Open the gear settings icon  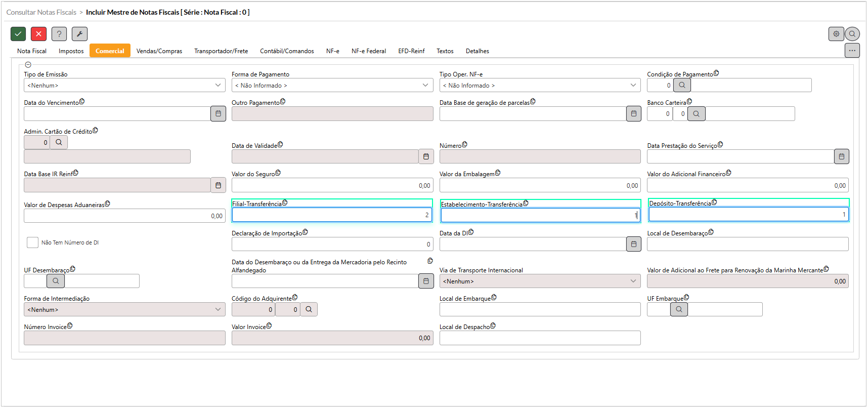pos(836,34)
